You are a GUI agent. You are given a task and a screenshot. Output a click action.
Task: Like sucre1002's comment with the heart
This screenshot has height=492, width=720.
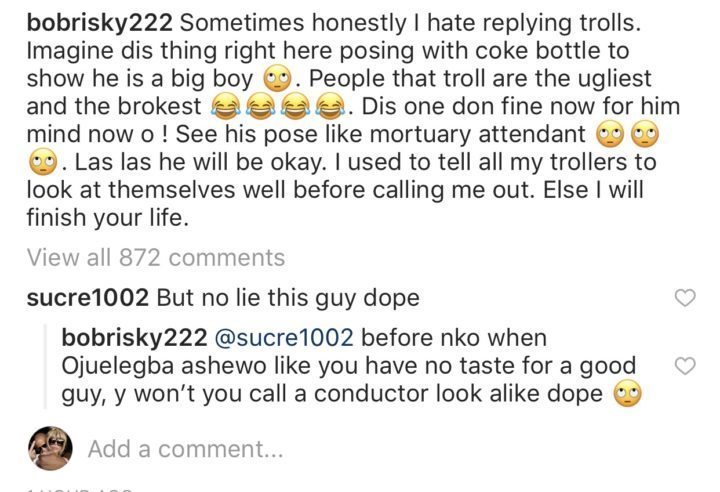pos(686,298)
